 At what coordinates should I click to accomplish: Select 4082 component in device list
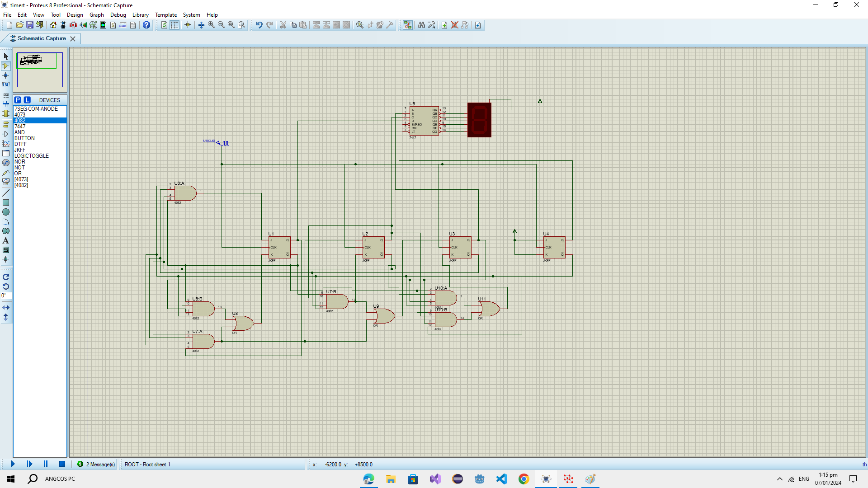click(20, 120)
